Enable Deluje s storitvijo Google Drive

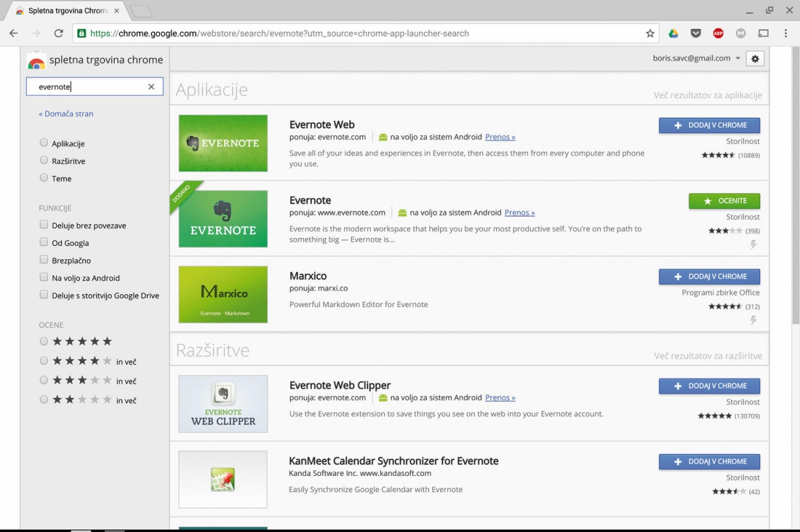[x=44, y=295]
